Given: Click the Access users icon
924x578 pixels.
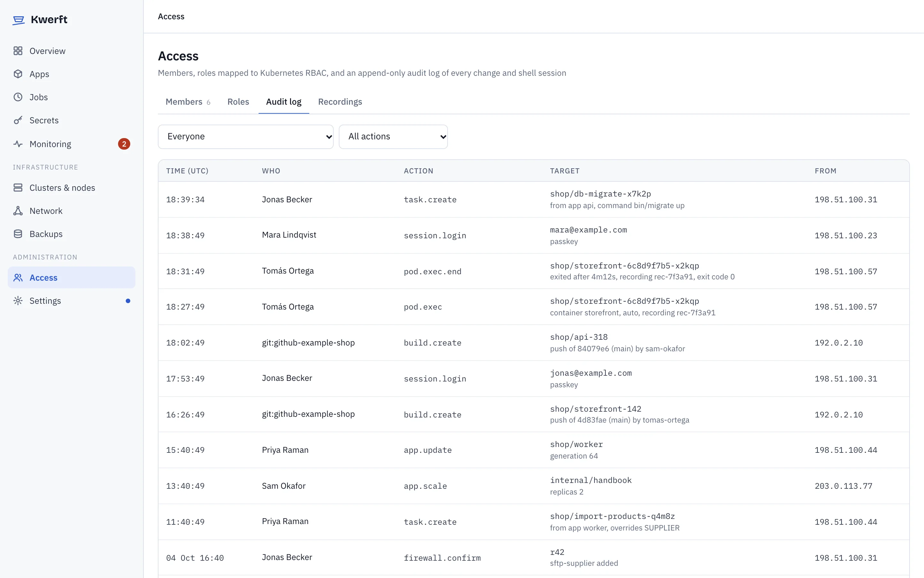Looking at the screenshot, I should point(18,277).
